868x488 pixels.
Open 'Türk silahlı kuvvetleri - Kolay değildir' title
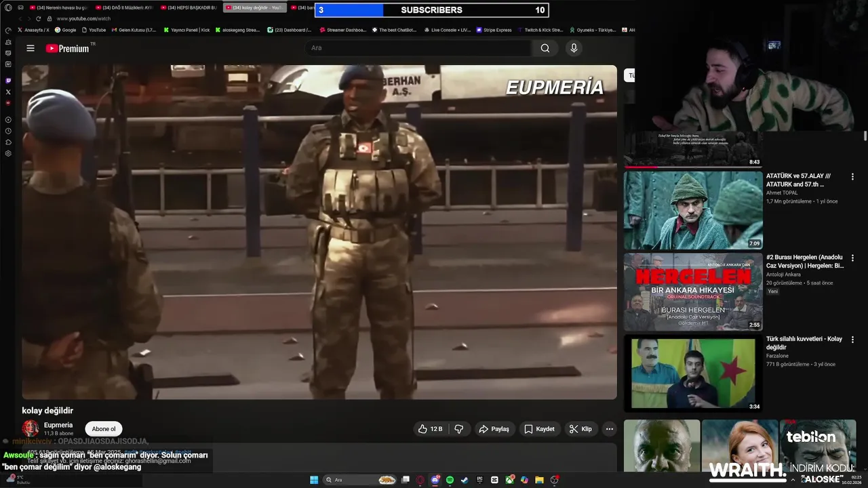pyautogui.click(x=804, y=343)
